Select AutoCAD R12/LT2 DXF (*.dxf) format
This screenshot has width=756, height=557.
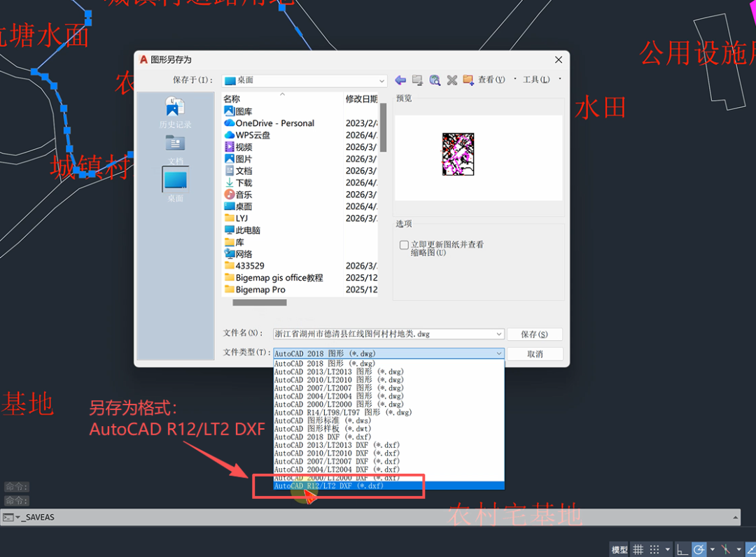tap(388, 486)
